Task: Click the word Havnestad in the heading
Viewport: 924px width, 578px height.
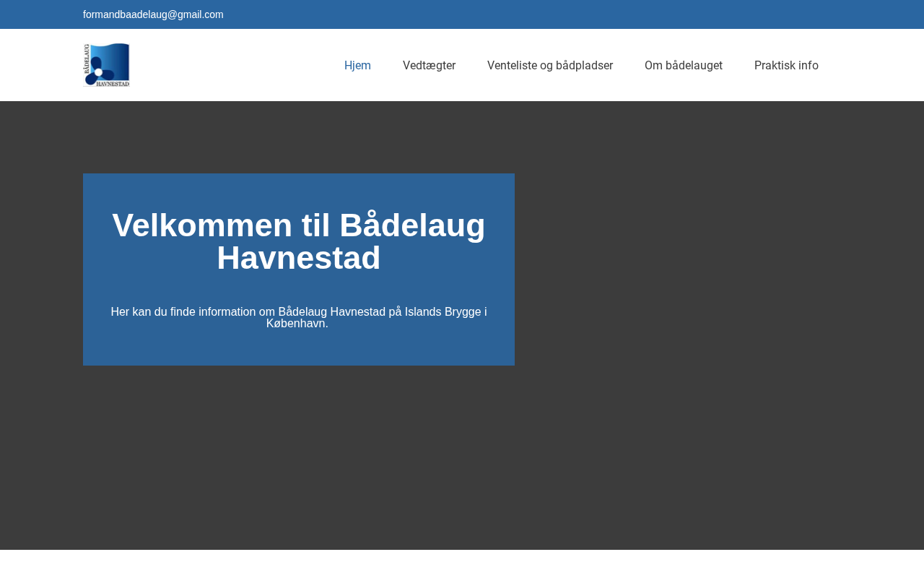Action: point(298,259)
